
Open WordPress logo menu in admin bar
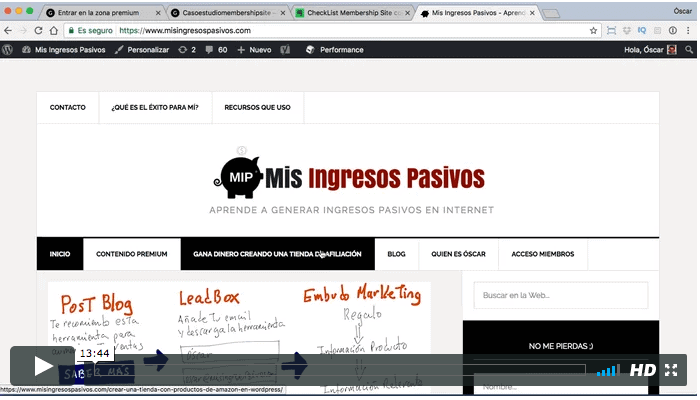7,50
